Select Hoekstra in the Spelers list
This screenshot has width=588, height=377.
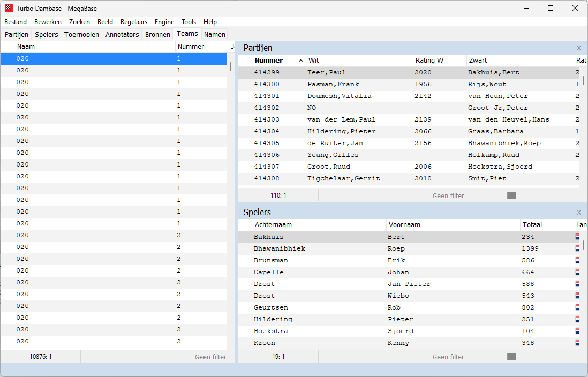[x=409, y=331]
